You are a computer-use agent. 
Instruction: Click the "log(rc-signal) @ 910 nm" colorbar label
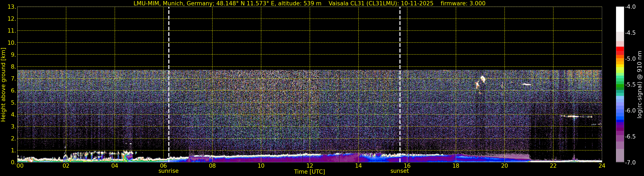pos(640,85)
